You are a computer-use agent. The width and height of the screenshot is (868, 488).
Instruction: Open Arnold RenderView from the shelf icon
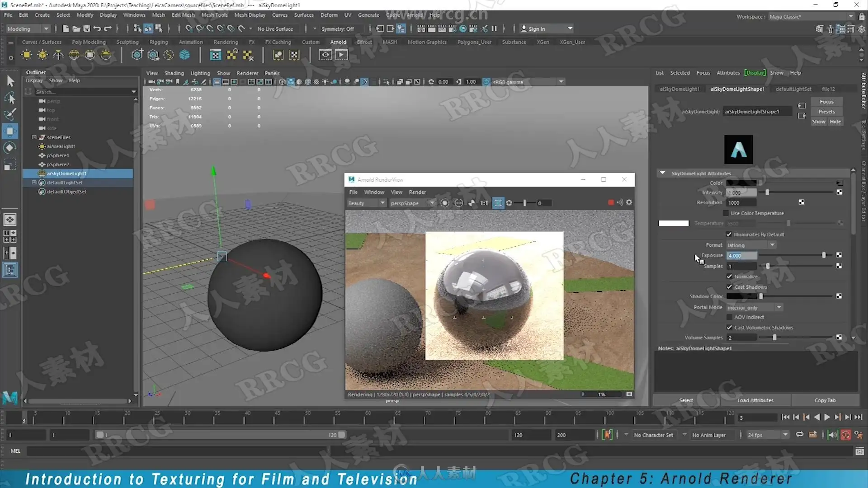325,55
